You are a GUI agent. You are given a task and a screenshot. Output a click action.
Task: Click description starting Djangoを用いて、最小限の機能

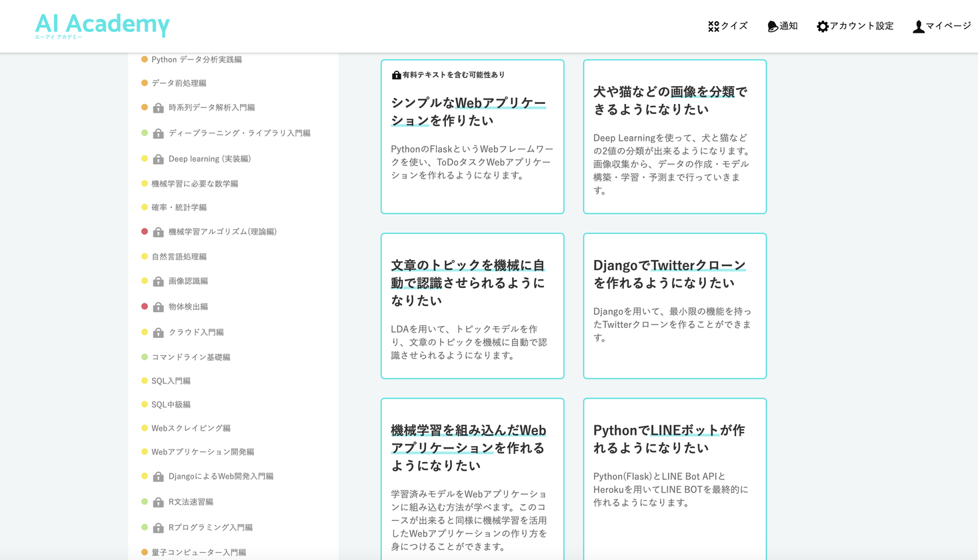tap(673, 325)
